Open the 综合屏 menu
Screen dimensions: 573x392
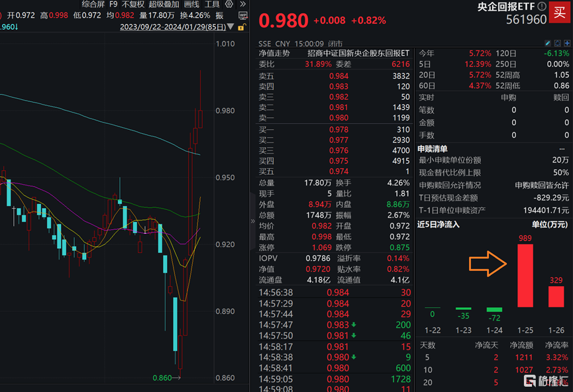(93, 5)
